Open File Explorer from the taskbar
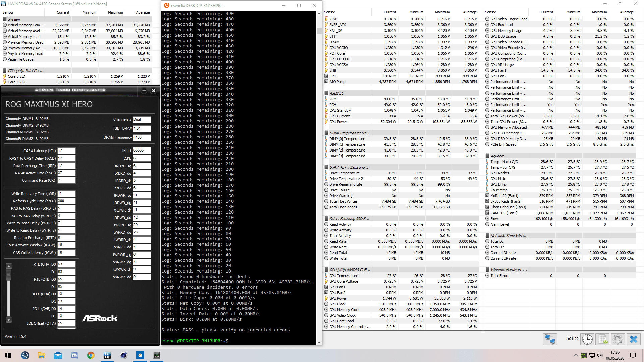644x362 pixels. click(41, 355)
